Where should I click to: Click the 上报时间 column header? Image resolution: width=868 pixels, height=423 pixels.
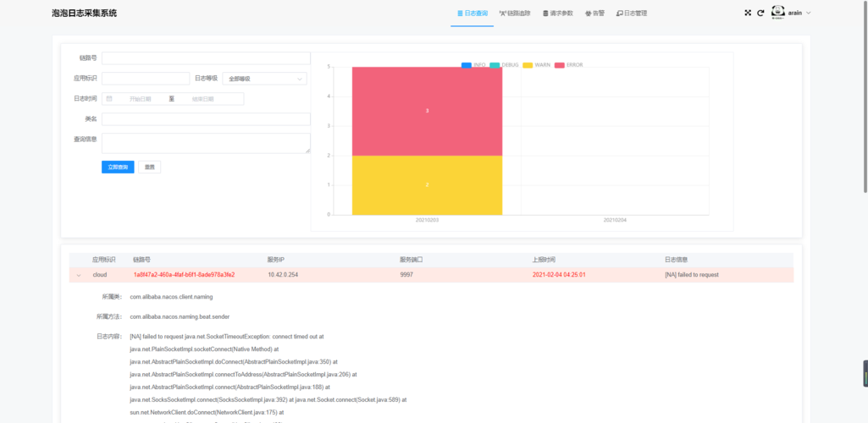point(544,260)
